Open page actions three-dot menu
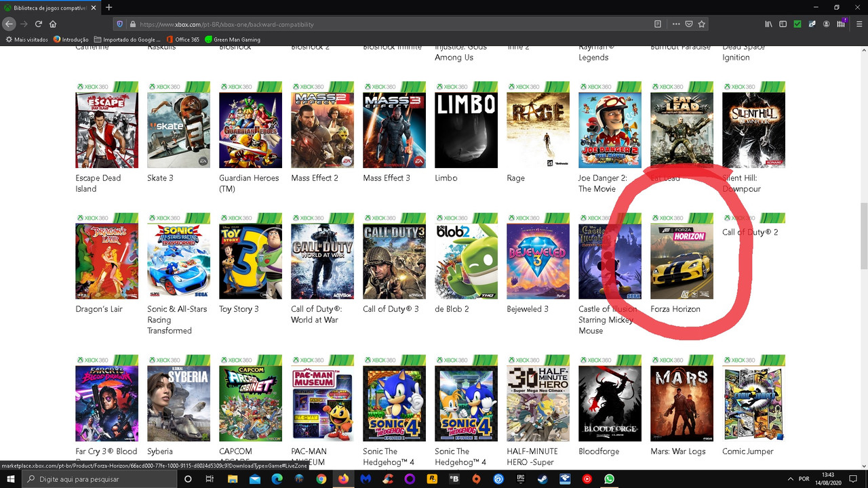 [676, 24]
